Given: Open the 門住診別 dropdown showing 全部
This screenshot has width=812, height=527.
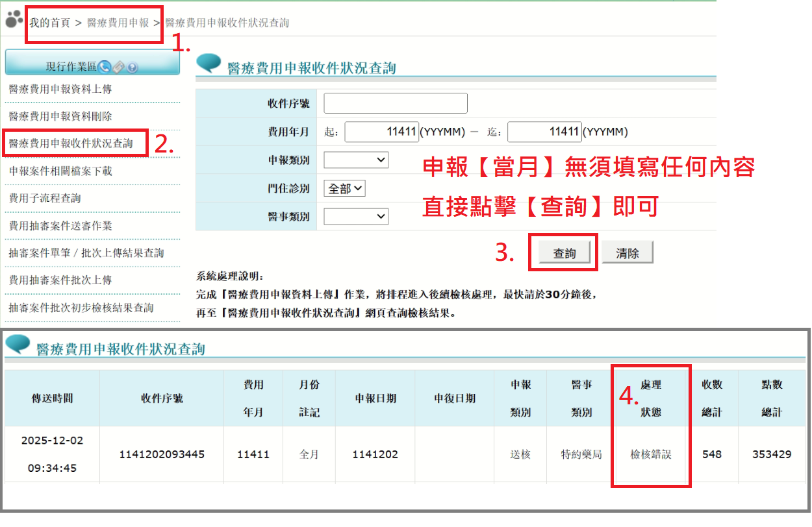Looking at the screenshot, I should point(344,188).
